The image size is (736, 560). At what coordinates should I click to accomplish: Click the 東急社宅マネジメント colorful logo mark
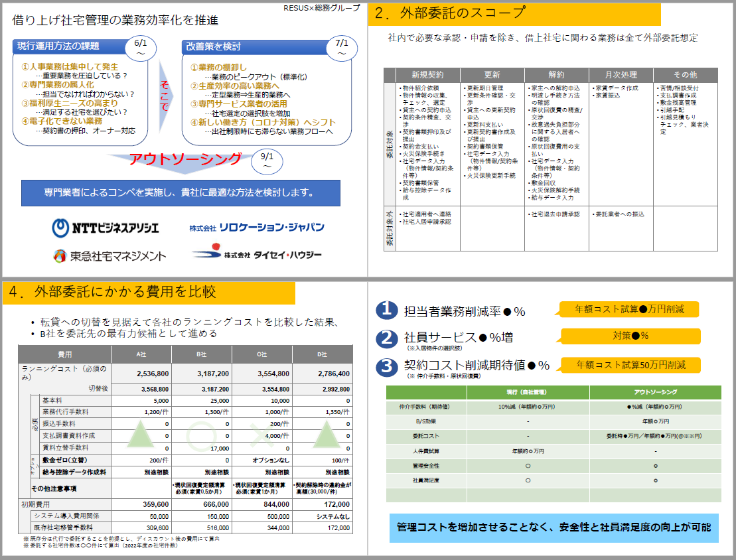(60, 256)
